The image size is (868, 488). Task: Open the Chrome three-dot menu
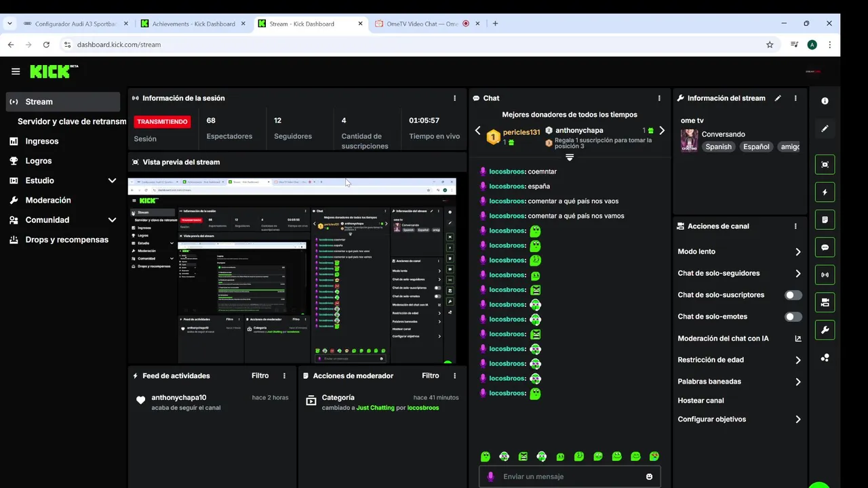click(x=829, y=45)
